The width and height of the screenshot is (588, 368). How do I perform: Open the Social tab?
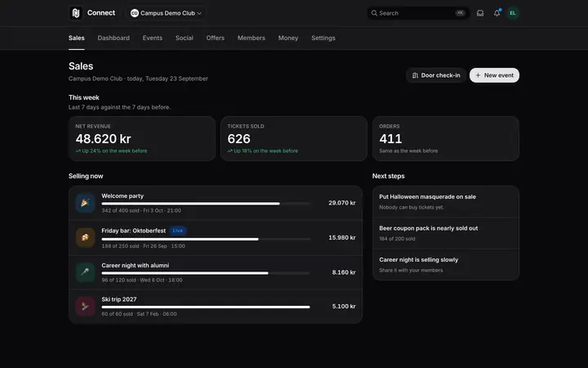point(184,38)
